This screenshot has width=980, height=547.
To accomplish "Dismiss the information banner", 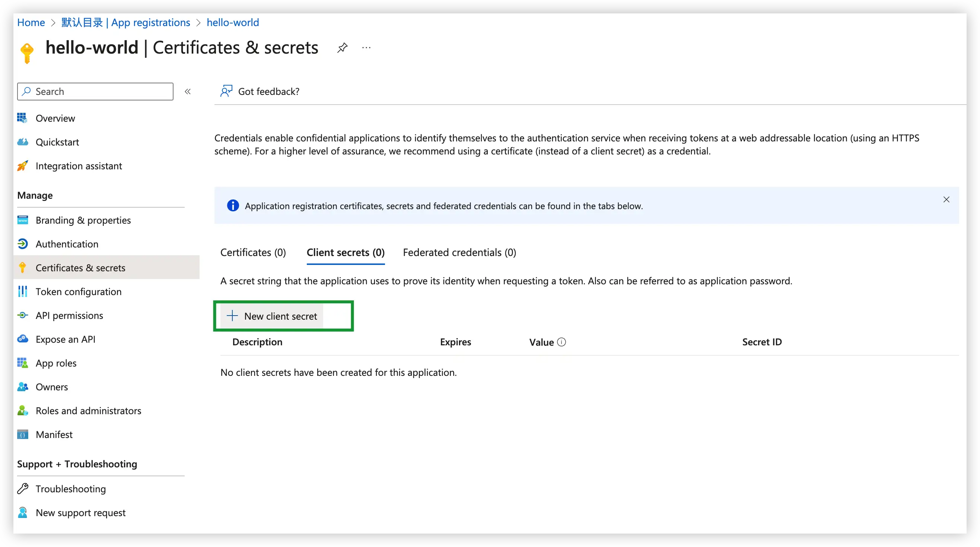I will pyautogui.click(x=946, y=199).
